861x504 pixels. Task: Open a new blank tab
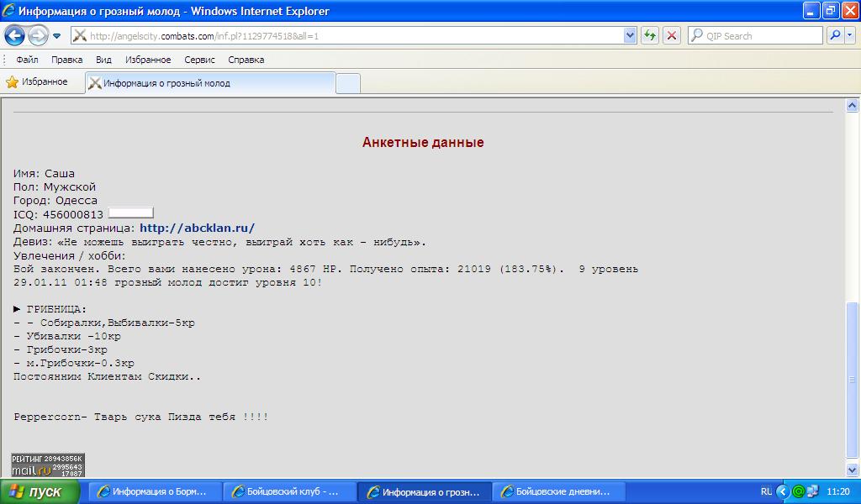click(x=347, y=83)
